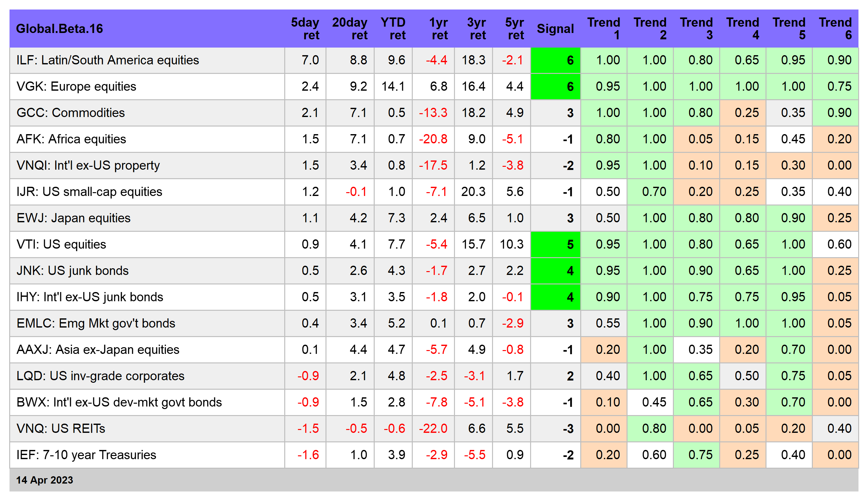Select the YTD ret column header
This screenshot has height=501, width=868.
(x=393, y=29)
